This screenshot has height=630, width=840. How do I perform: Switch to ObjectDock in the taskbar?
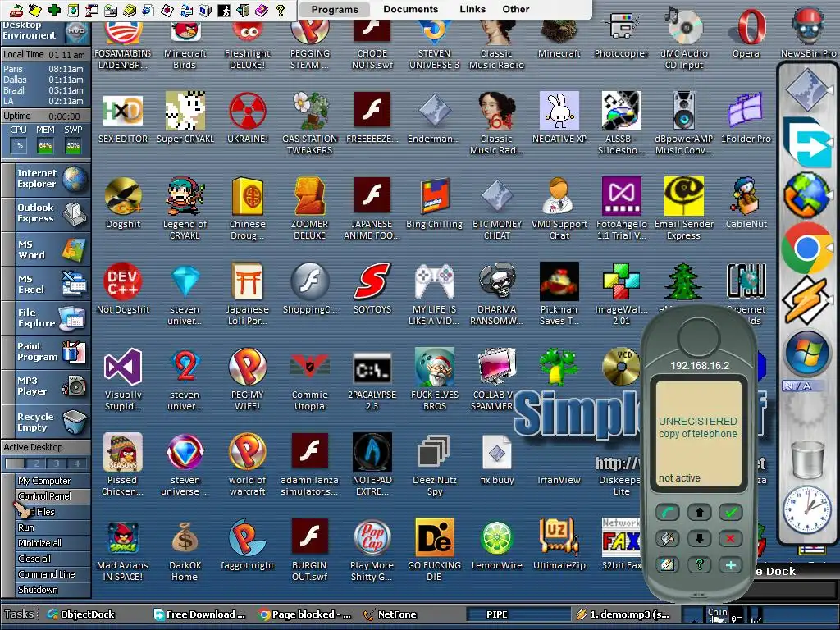click(81, 614)
